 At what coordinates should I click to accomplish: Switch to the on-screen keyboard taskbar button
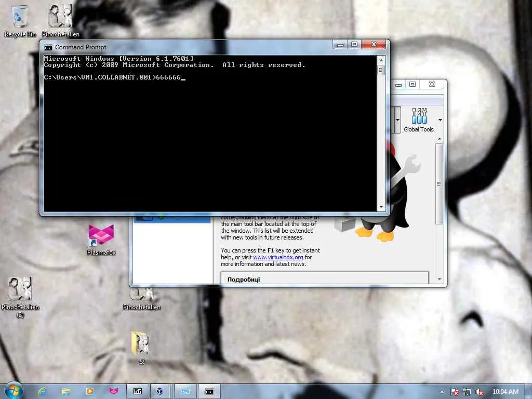(185, 392)
